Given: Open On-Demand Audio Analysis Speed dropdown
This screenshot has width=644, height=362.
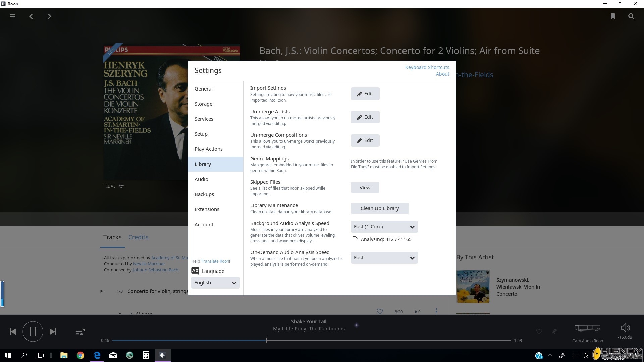Looking at the screenshot, I should click(384, 258).
